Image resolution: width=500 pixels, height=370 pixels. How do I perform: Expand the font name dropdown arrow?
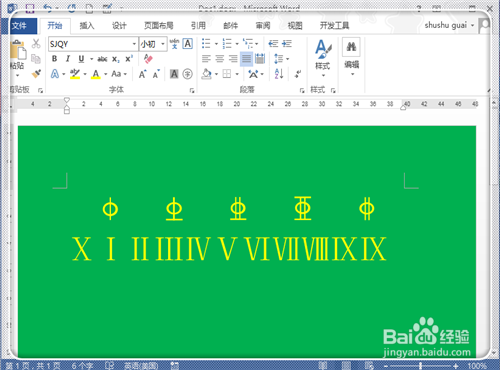pos(134,44)
